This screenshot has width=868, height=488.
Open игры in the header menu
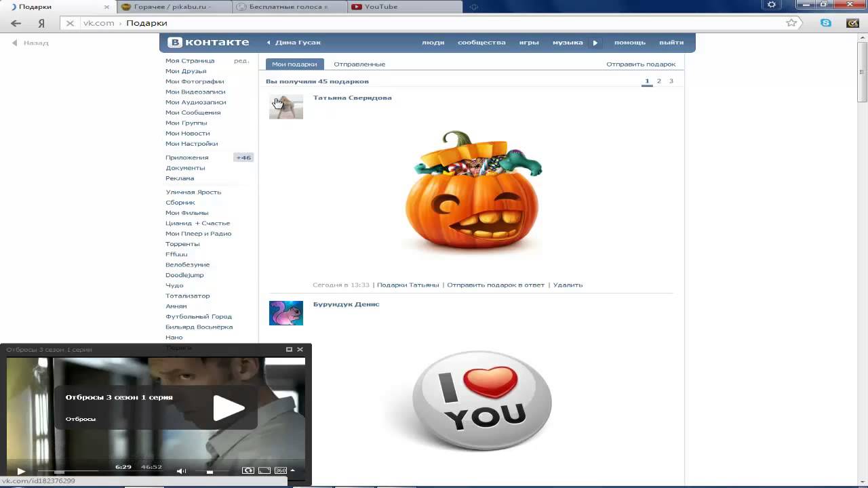click(529, 43)
